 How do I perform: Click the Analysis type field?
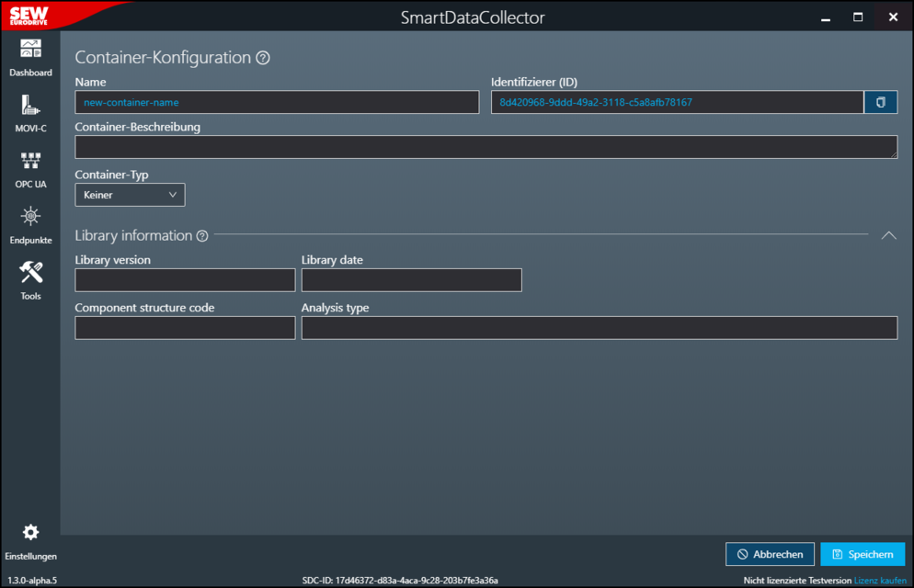coord(599,328)
